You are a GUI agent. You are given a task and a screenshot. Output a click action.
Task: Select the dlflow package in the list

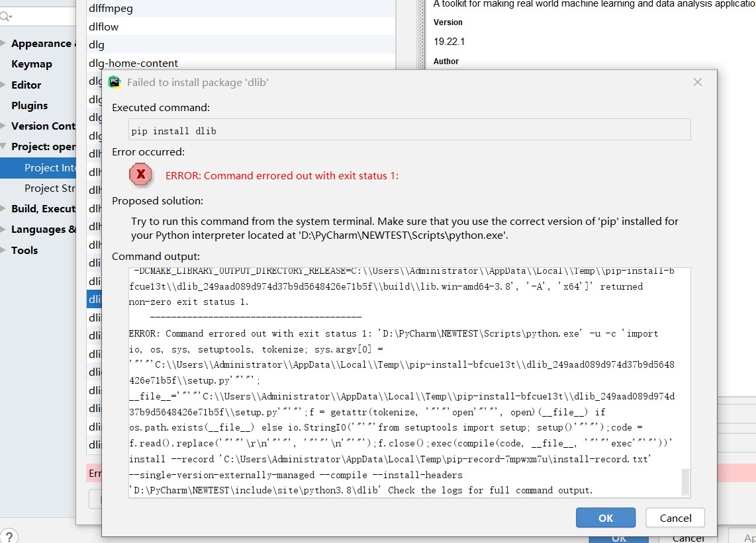[241, 26]
